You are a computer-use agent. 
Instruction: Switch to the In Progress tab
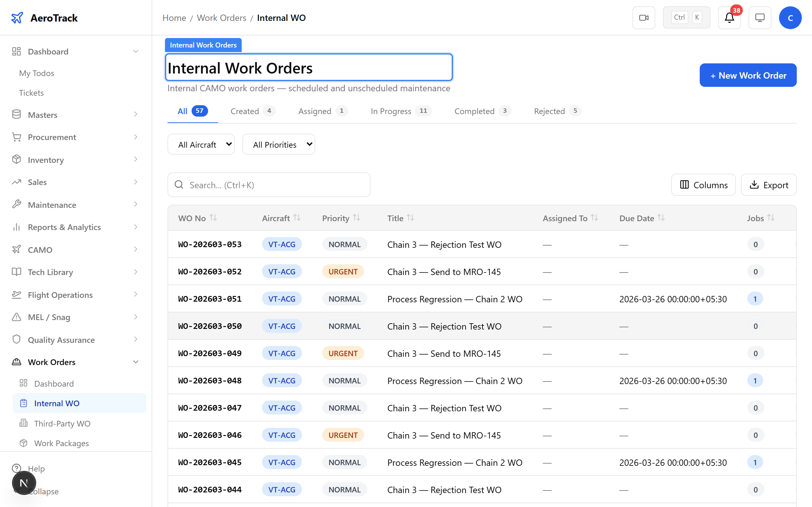(x=390, y=111)
